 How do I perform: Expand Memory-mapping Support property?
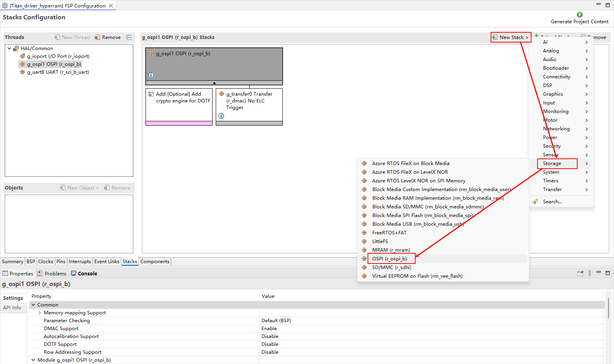[40, 313]
